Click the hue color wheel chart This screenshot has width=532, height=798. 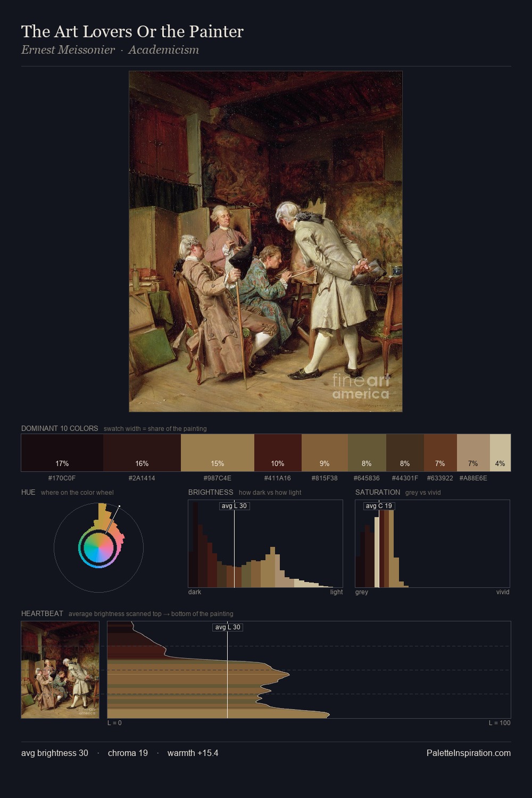98,547
